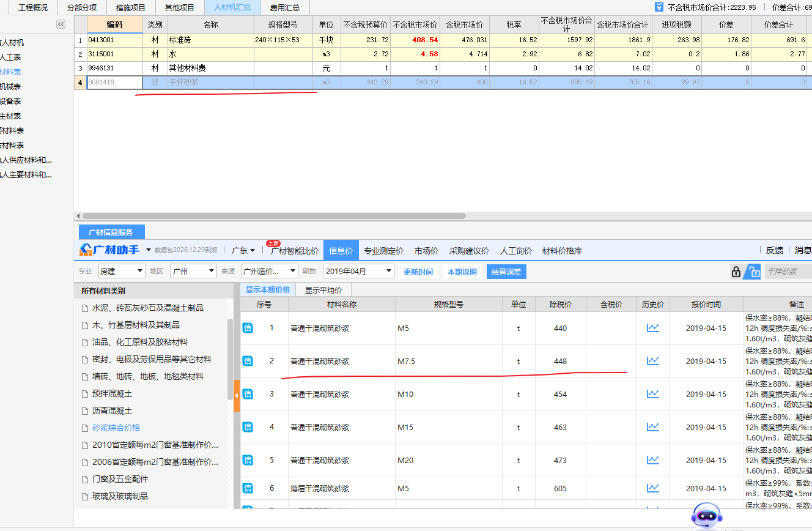This screenshot has height=531, width=812.
Task: Switch to the 分部分项 tab
Action: click(x=82, y=7)
